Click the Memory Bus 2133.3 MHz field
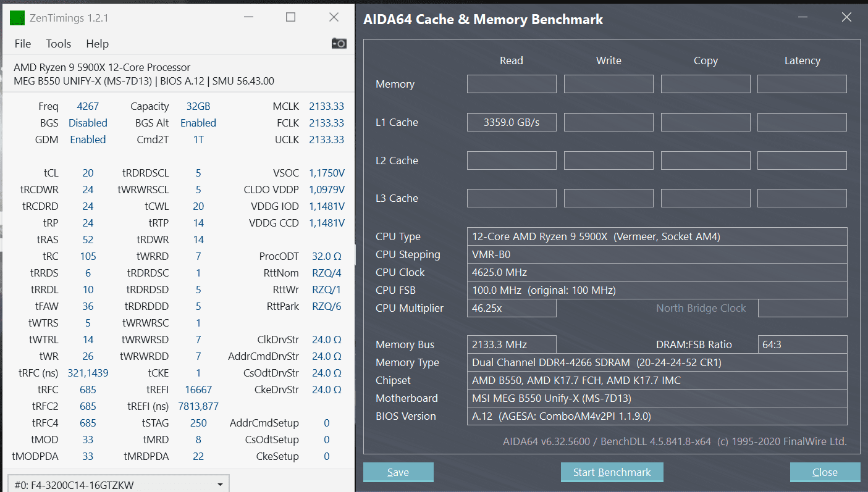868x492 pixels. 512,344
